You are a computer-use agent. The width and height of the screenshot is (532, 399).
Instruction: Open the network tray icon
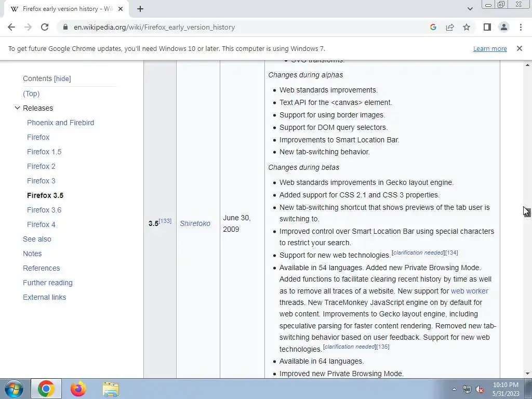(467, 390)
